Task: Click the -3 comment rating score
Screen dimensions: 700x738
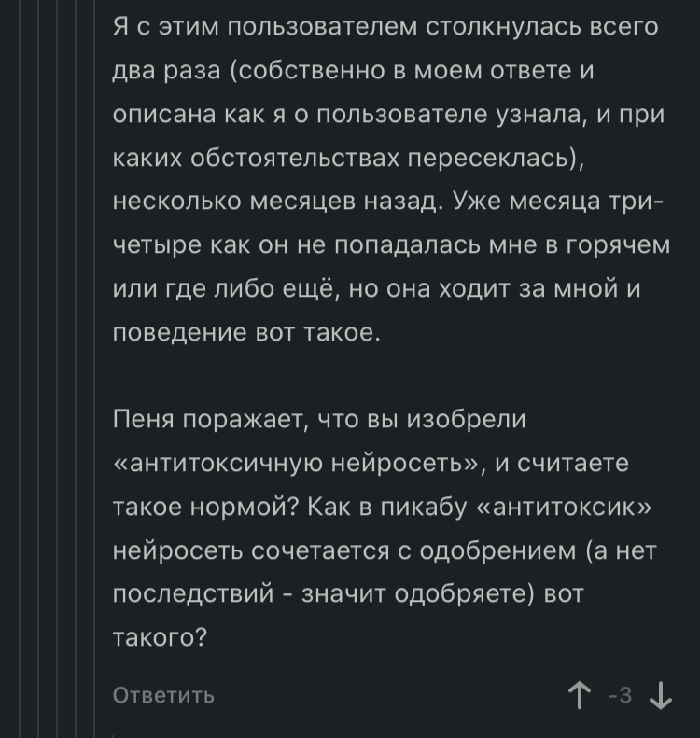Action: pyautogui.click(x=621, y=695)
